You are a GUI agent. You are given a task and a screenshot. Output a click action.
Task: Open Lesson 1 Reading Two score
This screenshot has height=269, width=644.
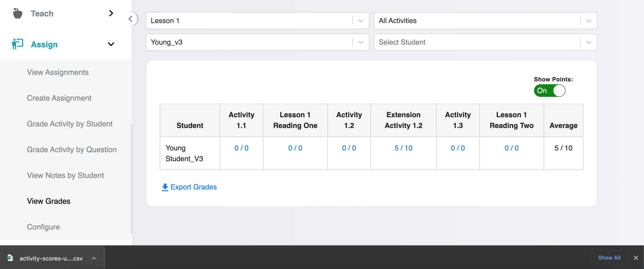click(x=512, y=148)
